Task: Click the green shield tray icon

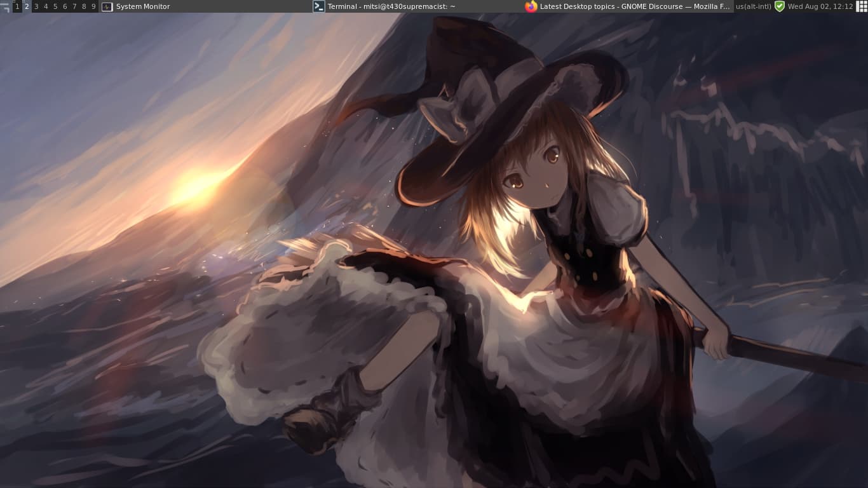Action: coord(780,6)
